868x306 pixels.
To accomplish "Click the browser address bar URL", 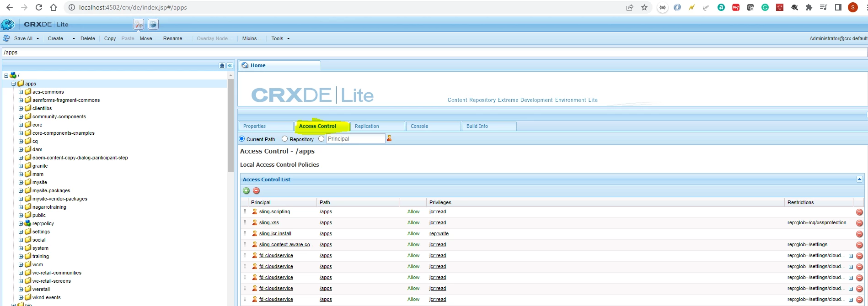I will point(133,7).
